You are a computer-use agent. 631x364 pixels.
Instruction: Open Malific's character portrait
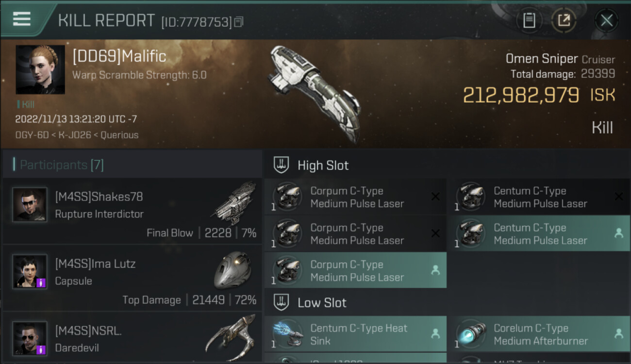(x=40, y=69)
